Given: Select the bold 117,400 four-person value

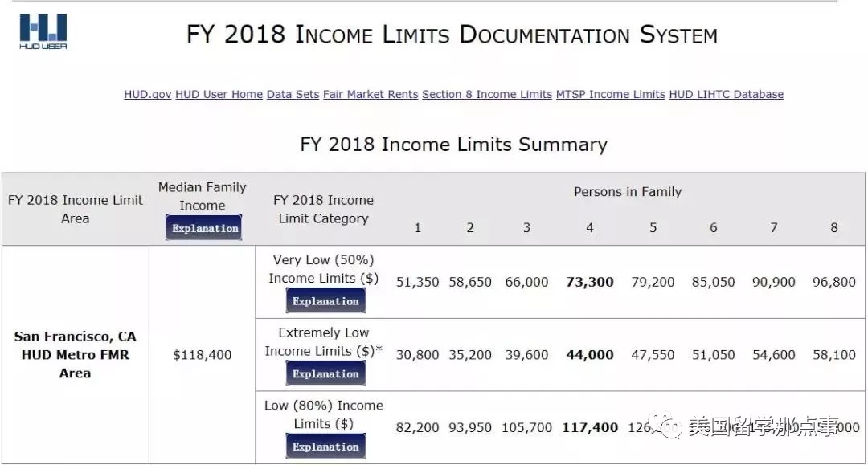Looking at the screenshot, I should [590, 427].
